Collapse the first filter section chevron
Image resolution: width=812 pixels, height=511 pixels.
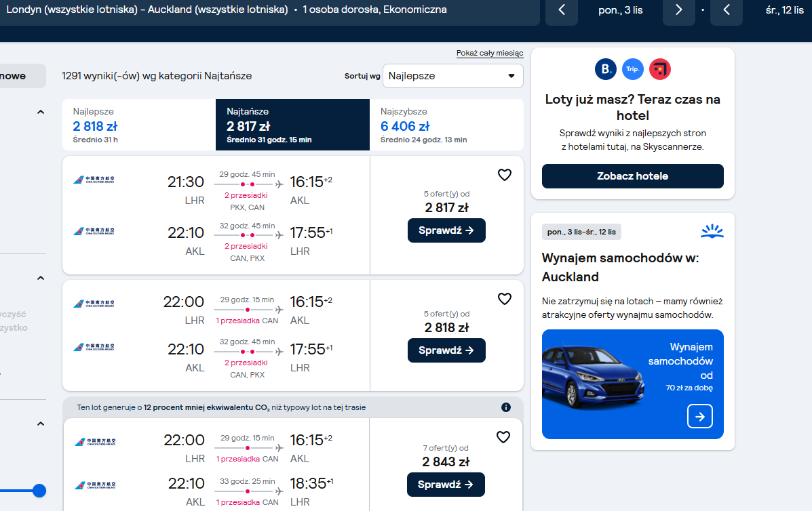[41, 113]
